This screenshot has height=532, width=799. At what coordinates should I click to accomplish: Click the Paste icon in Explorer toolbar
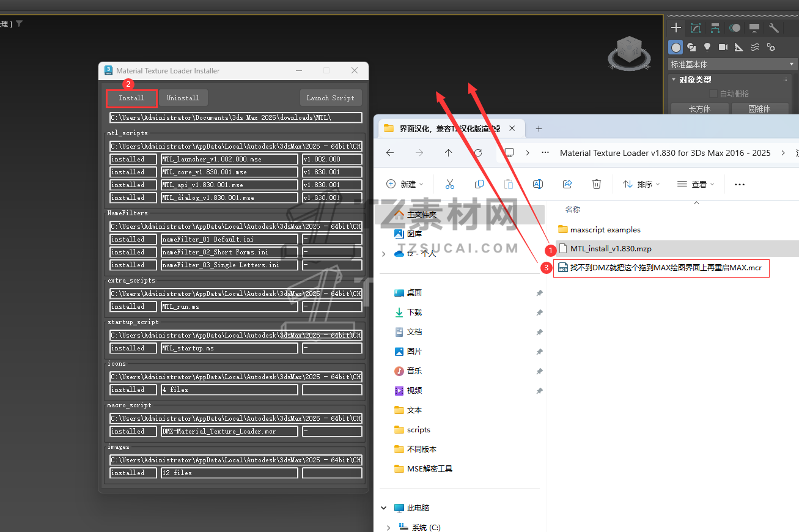(509, 184)
